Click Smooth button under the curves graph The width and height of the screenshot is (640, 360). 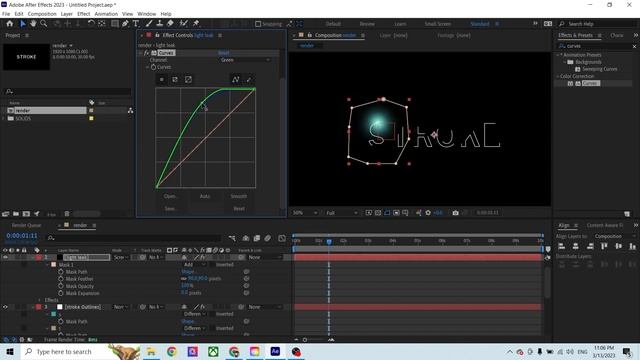[x=239, y=196]
